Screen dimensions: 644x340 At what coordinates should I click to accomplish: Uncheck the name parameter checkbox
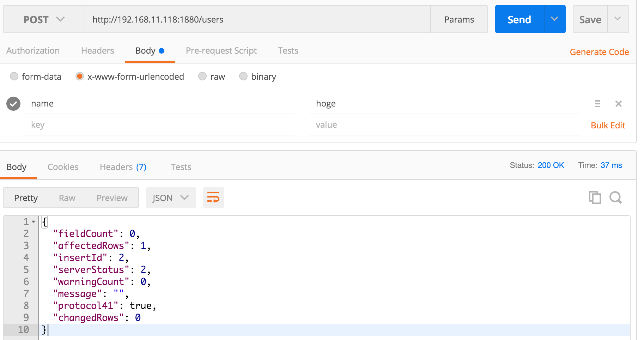tap(13, 103)
